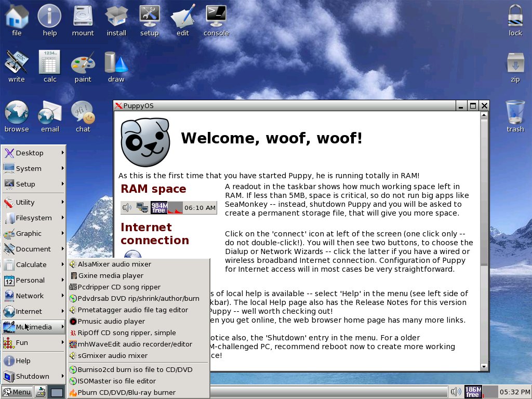This screenshot has width=532, height=399.
Task: Close the PuppyOS window
Action: [x=484, y=106]
